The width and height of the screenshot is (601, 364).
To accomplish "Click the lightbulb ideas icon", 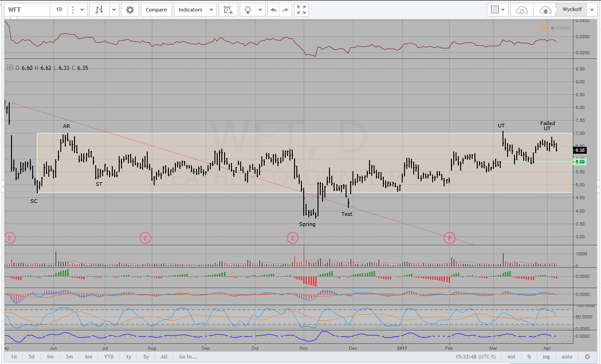I will click(248, 10).
